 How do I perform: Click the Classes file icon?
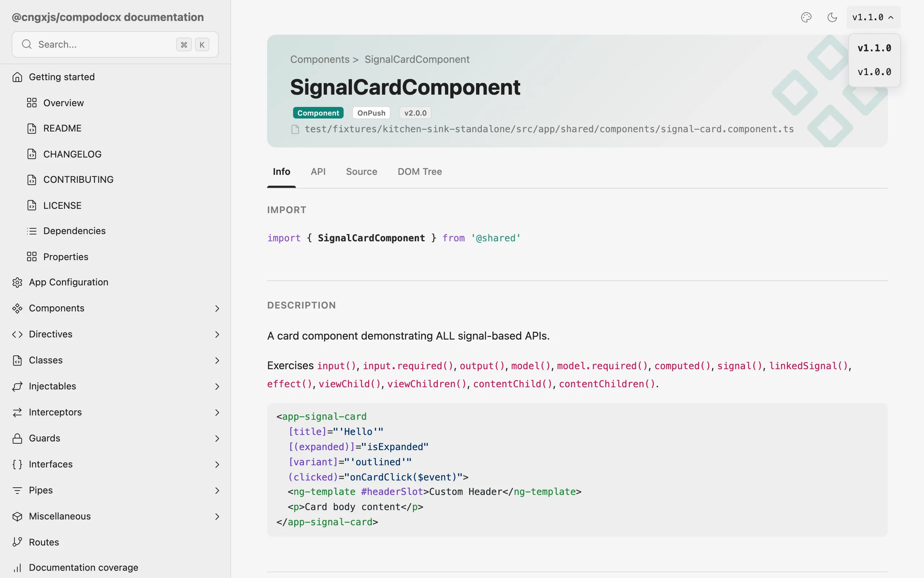[17, 360]
